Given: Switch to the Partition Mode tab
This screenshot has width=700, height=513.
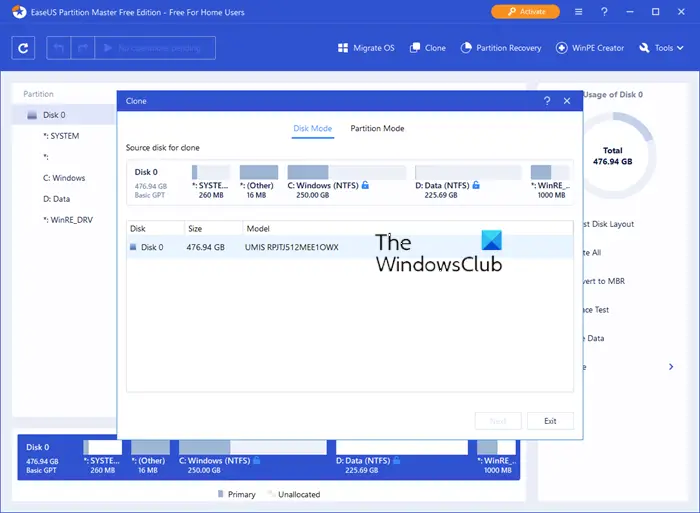Looking at the screenshot, I should [x=377, y=129].
